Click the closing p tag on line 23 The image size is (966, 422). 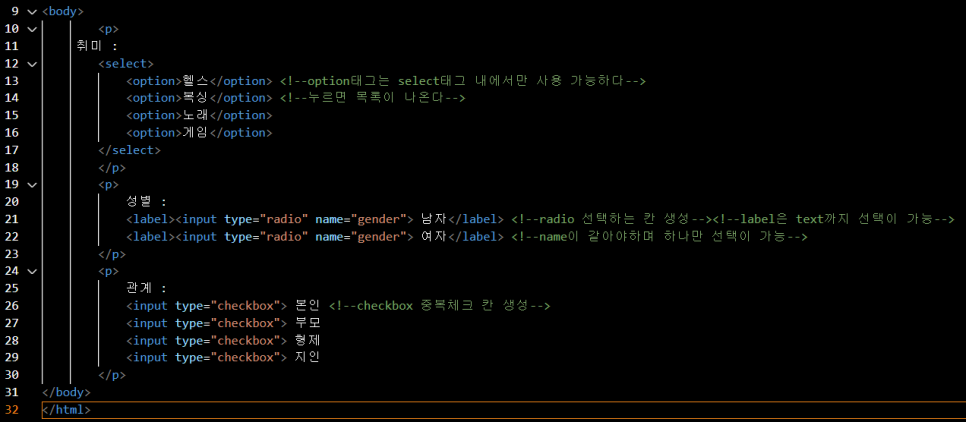[x=112, y=254]
